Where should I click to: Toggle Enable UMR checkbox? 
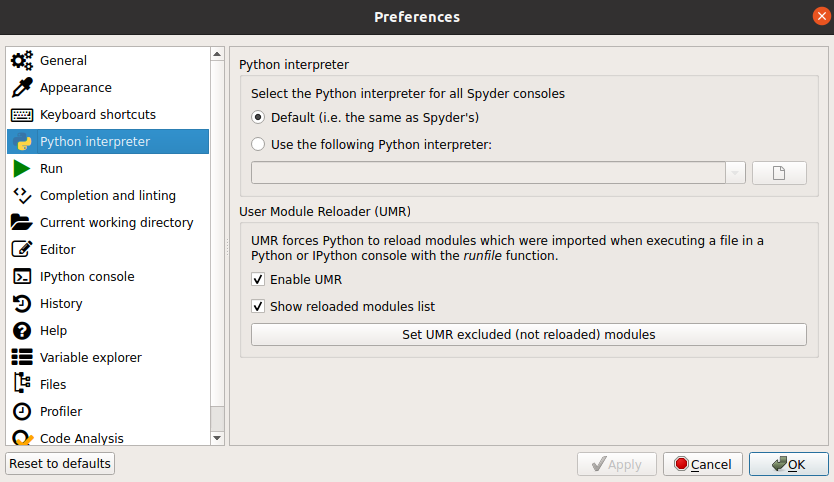click(x=258, y=280)
